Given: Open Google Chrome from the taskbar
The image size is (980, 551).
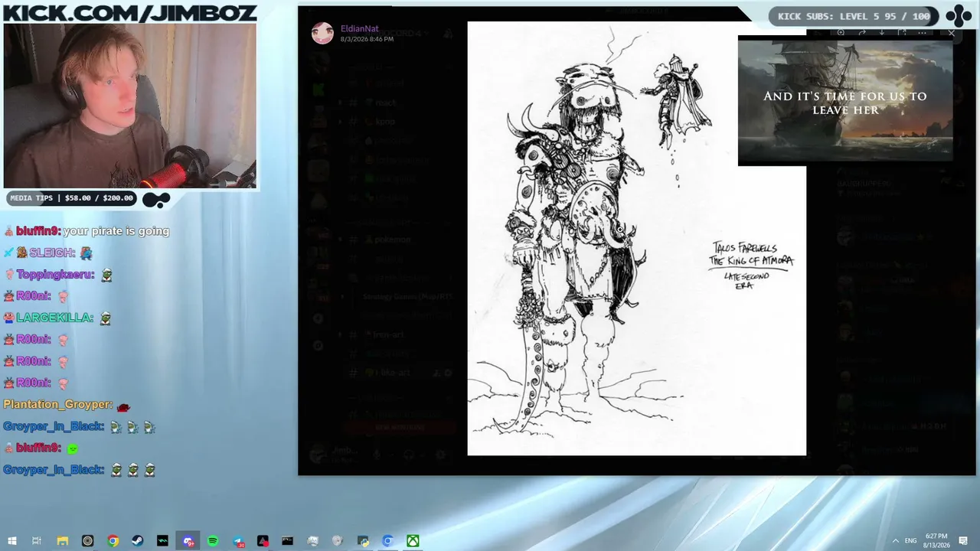Looking at the screenshot, I should click(113, 541).
